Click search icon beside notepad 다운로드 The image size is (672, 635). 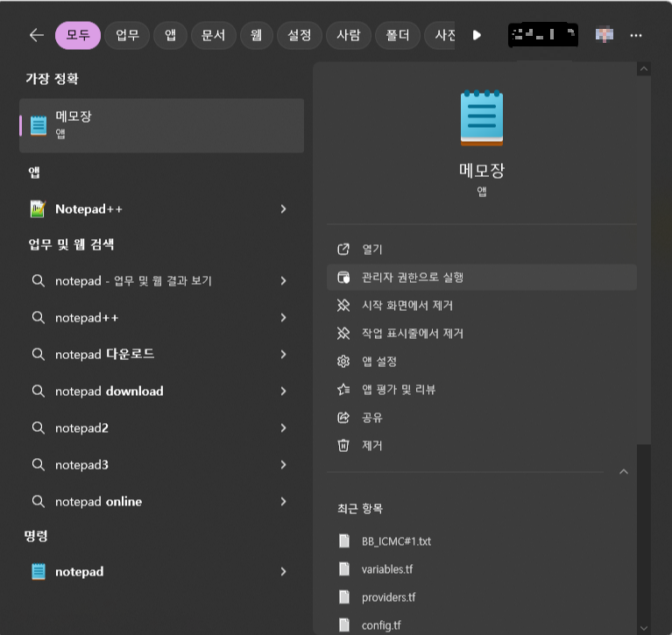coord(39,355)
